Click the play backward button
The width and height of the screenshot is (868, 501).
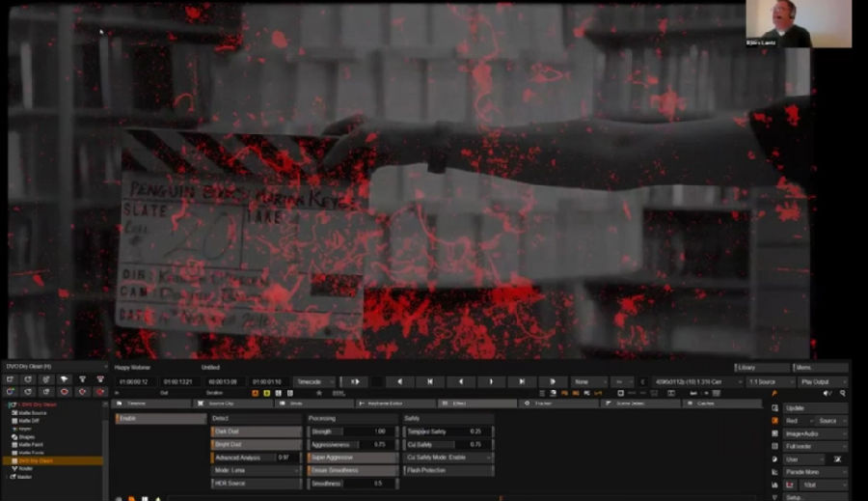399,382
